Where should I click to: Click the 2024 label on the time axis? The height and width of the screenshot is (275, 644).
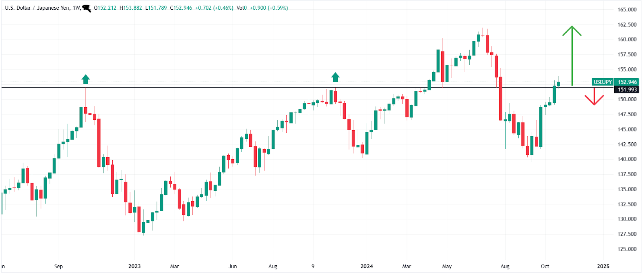point(367,266)
